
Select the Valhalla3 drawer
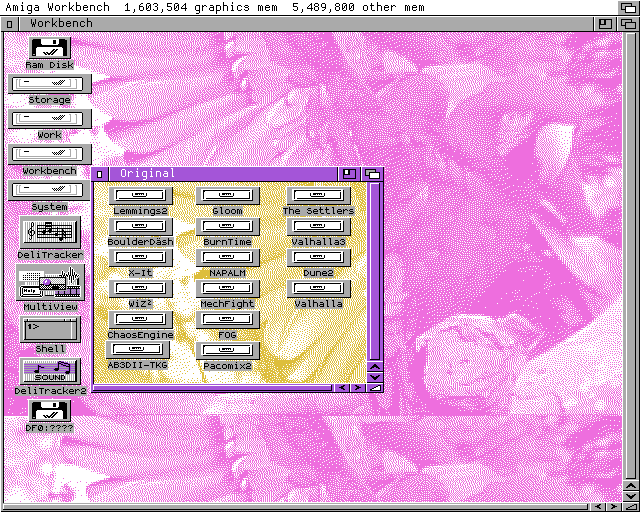click(x=318, y=227)
